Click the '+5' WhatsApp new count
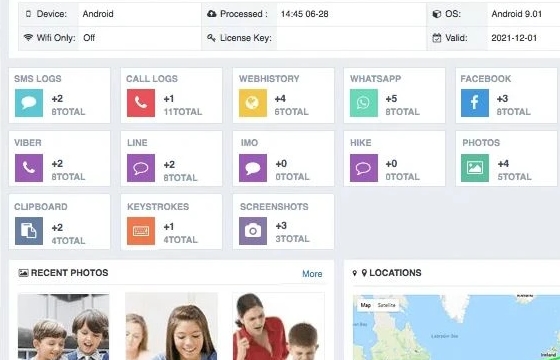The image size is (560, 360). coord(391,98)
